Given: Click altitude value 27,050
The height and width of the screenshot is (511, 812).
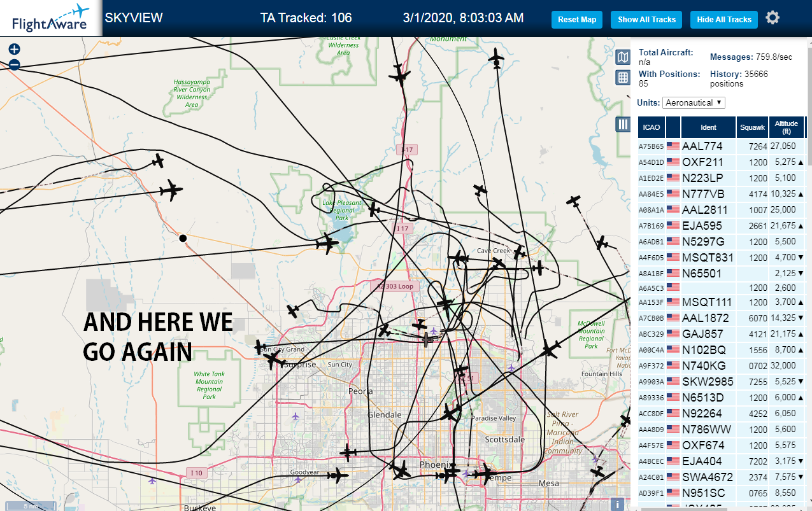Looking at the screenshot, I should tap(783, 146).
